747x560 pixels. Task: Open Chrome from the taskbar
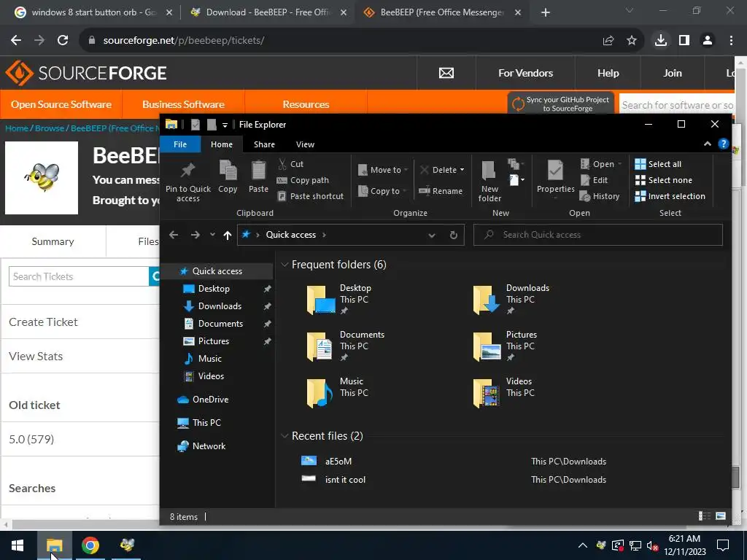pyautogui.click(x=90, y=545)
